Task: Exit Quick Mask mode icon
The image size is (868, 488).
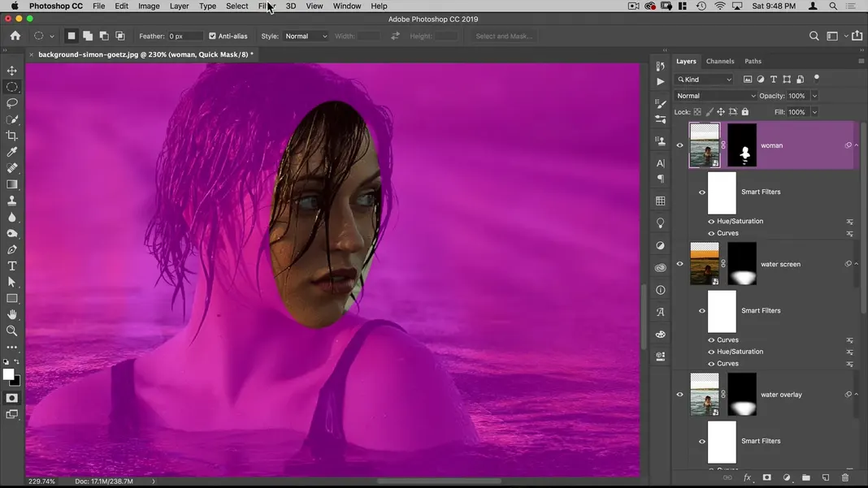Action: (11, 399)
